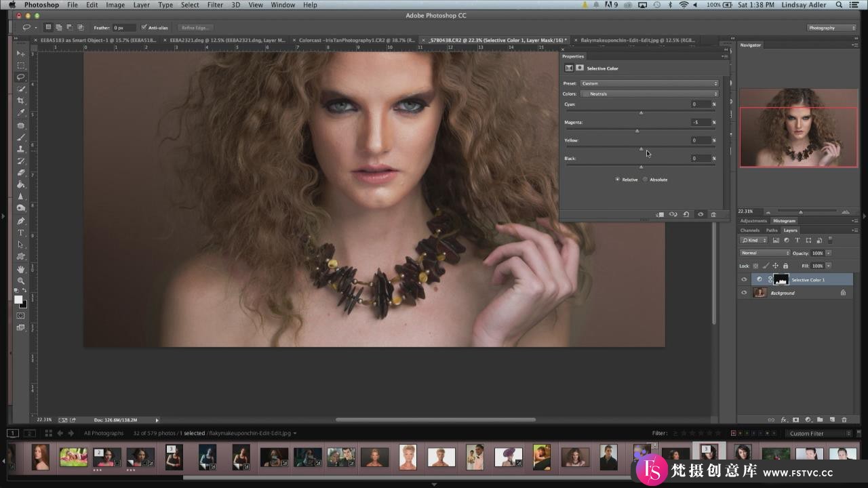
Task: Hide the Selective Color 1 layer
Action: point(744,279)
